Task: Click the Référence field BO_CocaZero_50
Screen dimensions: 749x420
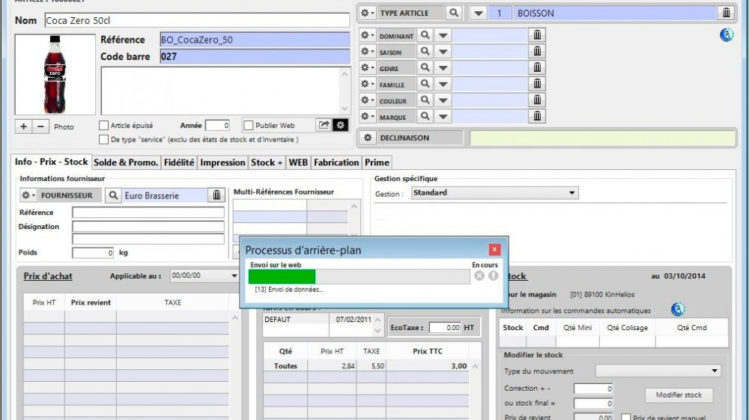Action: coord(255,40)
